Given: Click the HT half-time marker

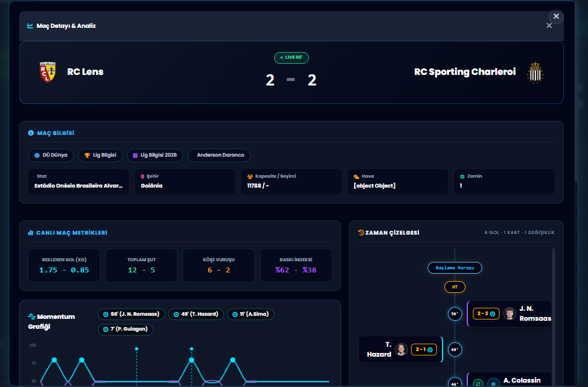Looking at the screenshot, I should pyautogui.click(x=455, y=287).
